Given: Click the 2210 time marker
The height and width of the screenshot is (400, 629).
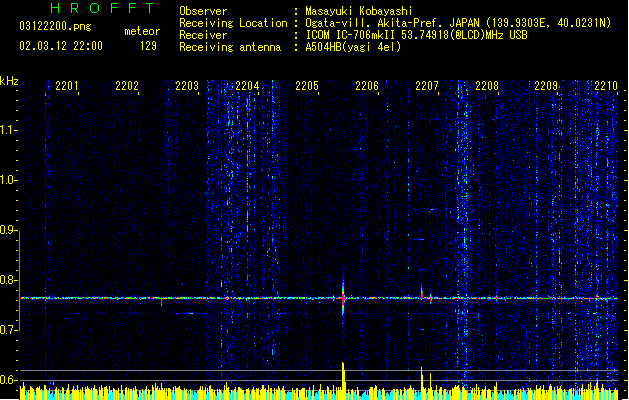Looking at the screenshot, I should click(x=606, y=85).
